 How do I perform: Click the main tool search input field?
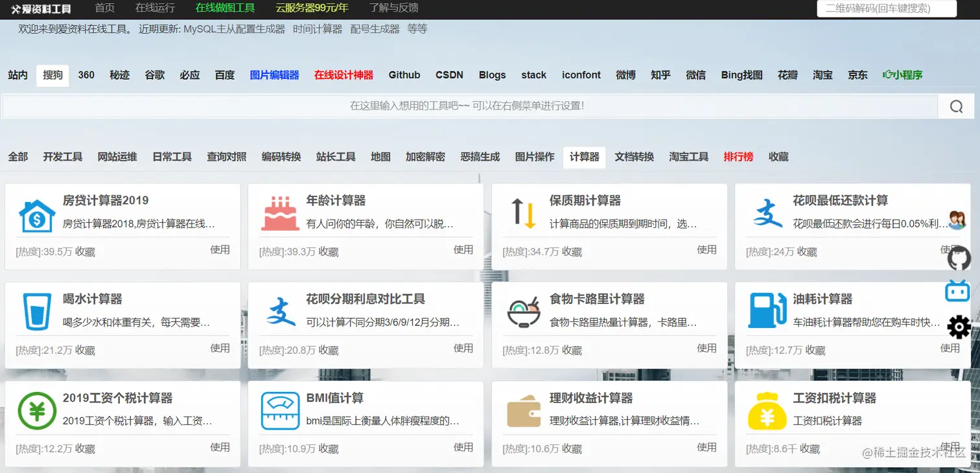469,106
